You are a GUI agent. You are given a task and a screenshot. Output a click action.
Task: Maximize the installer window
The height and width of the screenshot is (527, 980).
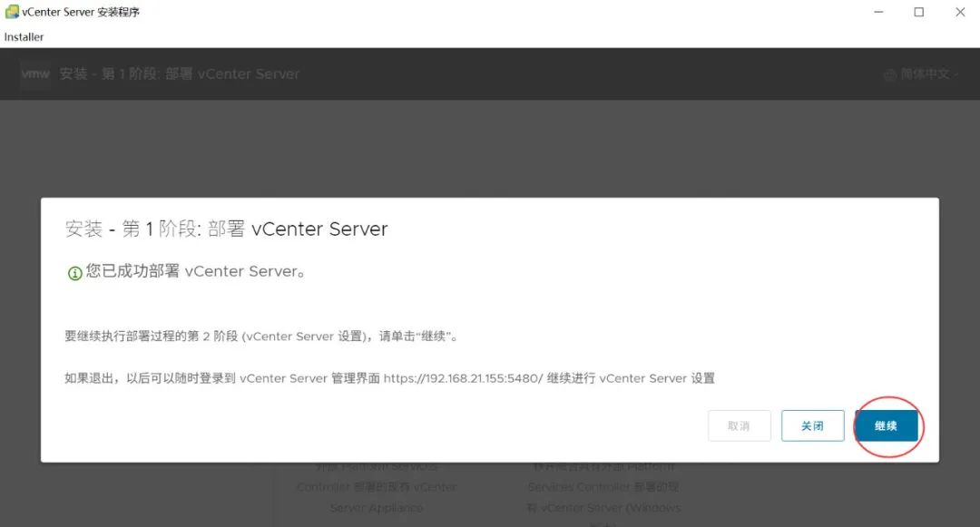[x=918, y=12]
